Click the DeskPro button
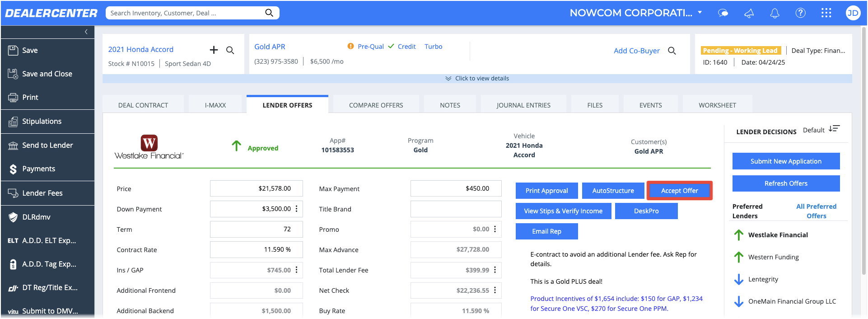This screenshot has height=319, width=868. click(x=646, y=211)
